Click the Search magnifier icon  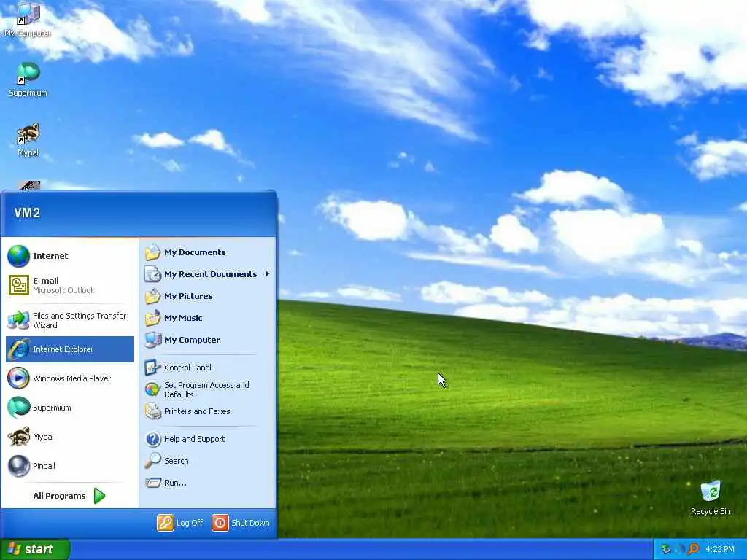pos(153,461)
